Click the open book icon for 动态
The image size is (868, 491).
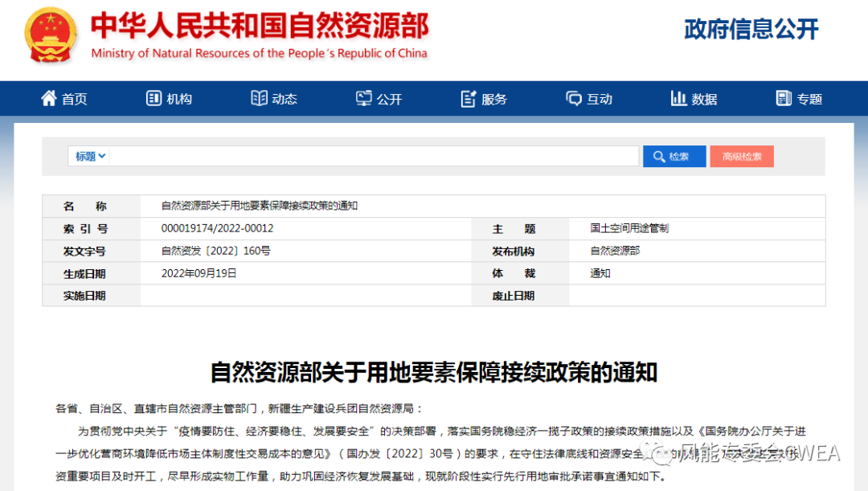(259, 98)
